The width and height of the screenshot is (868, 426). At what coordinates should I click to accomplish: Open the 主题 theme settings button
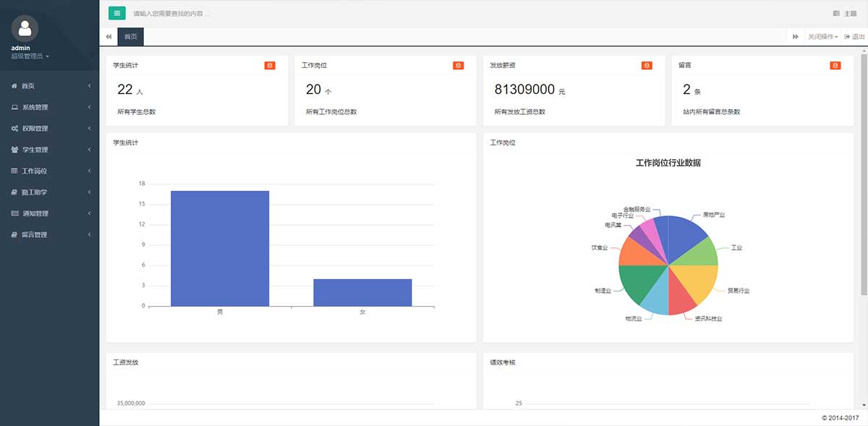pyautogui.click(x=845, y=14)
